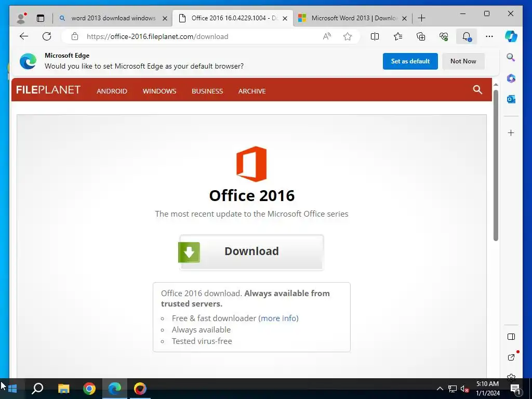Click the page vertical scrollbar thumb

[x=496, y=166]
